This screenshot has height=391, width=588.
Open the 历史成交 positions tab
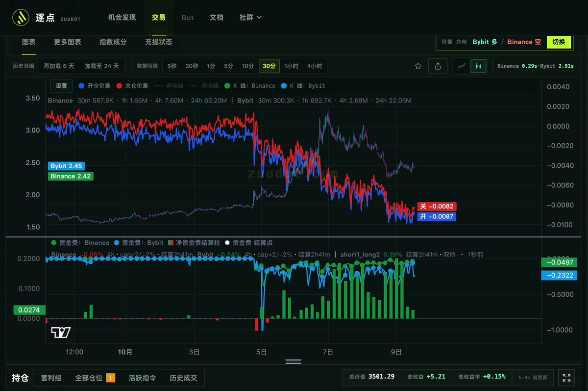click(x=183, y=378)
